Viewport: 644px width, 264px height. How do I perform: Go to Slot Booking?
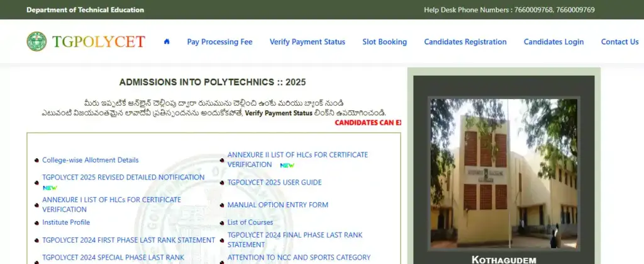tap(384, 42)
